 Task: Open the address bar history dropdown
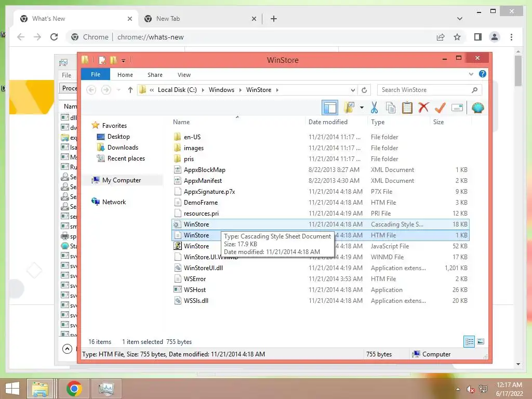(353, 90)
